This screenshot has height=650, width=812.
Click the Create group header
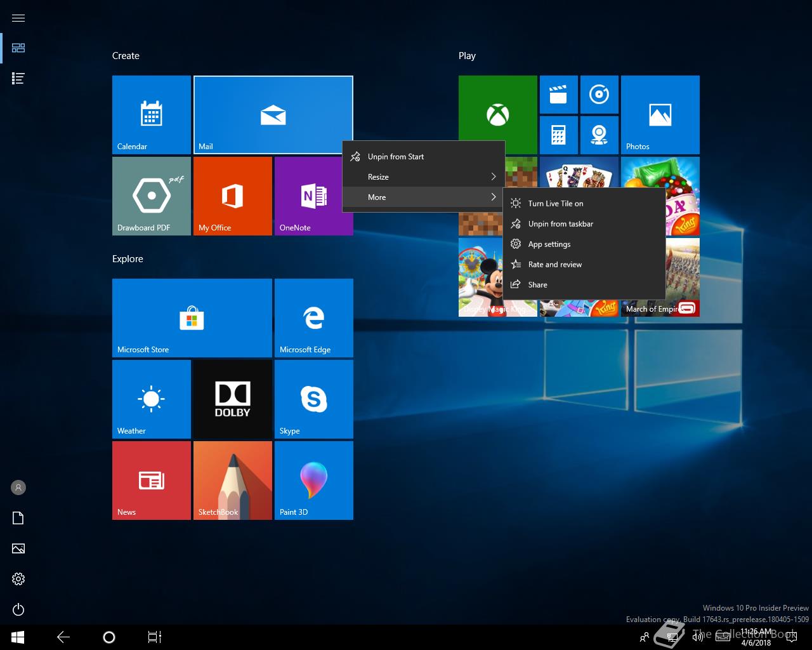click(x=126, y=56)
